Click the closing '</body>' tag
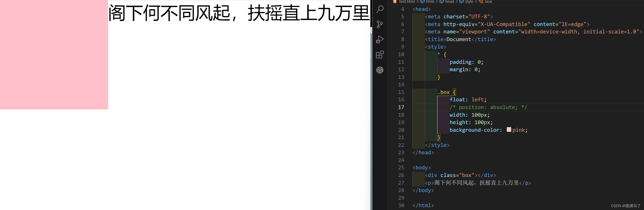The image size is (644, 210). 423,191
